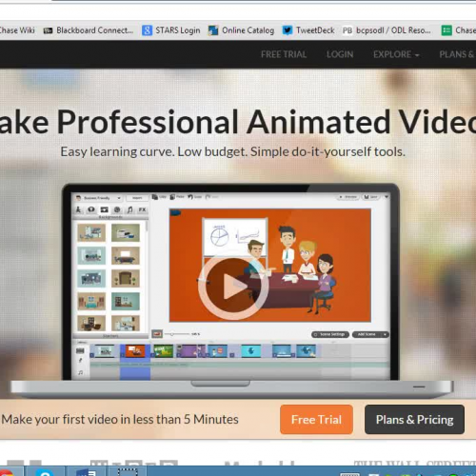
Task: Open the STARS Login bookmark
Action: pos(171,30)
